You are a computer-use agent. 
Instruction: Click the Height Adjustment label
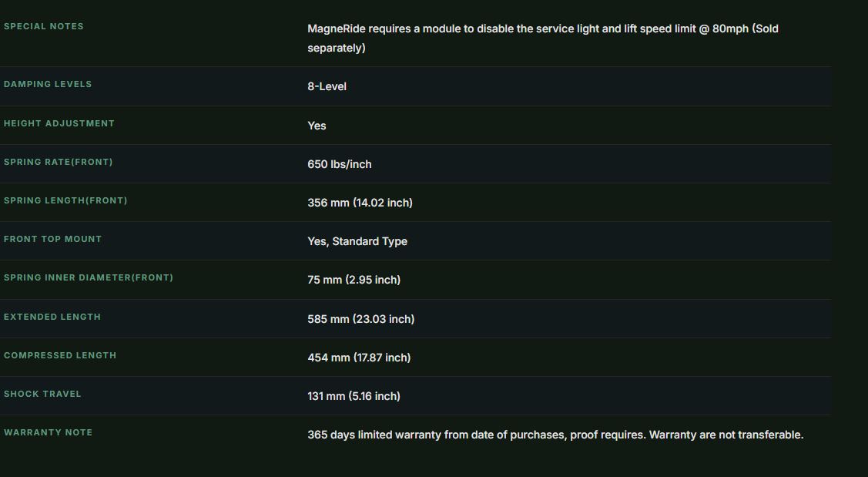[x=59, y=123]
